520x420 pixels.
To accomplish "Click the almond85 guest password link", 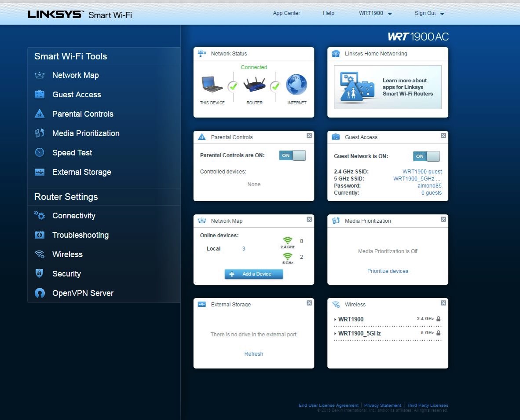I will 429,185.
